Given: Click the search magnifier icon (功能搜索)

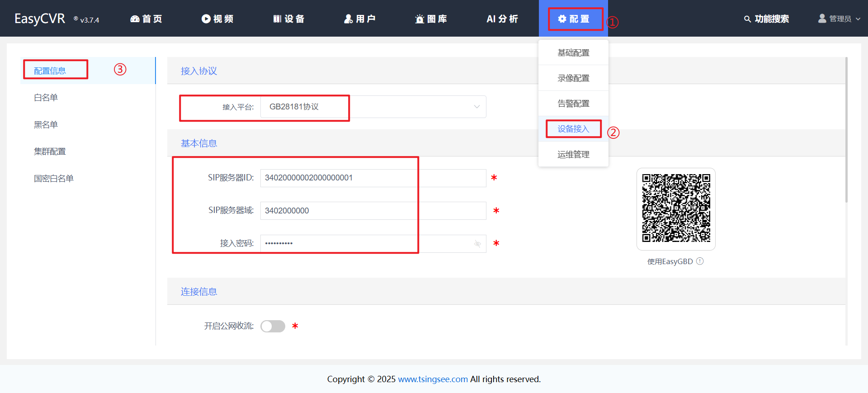Looking at the screenshot, I should coord(747,19).
